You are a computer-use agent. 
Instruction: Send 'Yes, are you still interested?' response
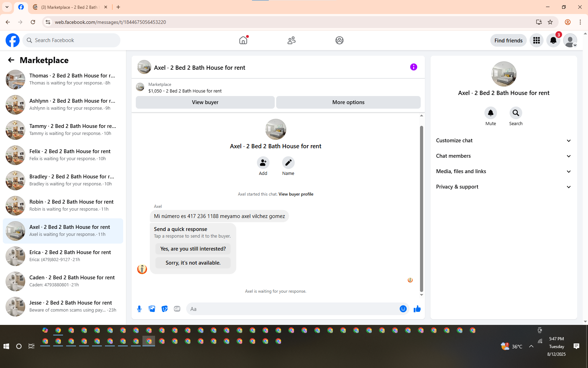point(193,249)
